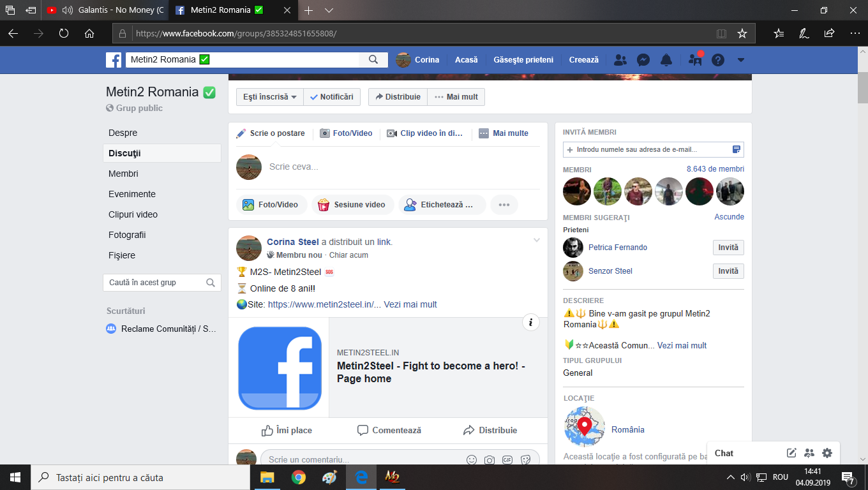Open the 'Mai mult' group menu
The height and width of the screenshot is (490, 868).
(456, 97)
